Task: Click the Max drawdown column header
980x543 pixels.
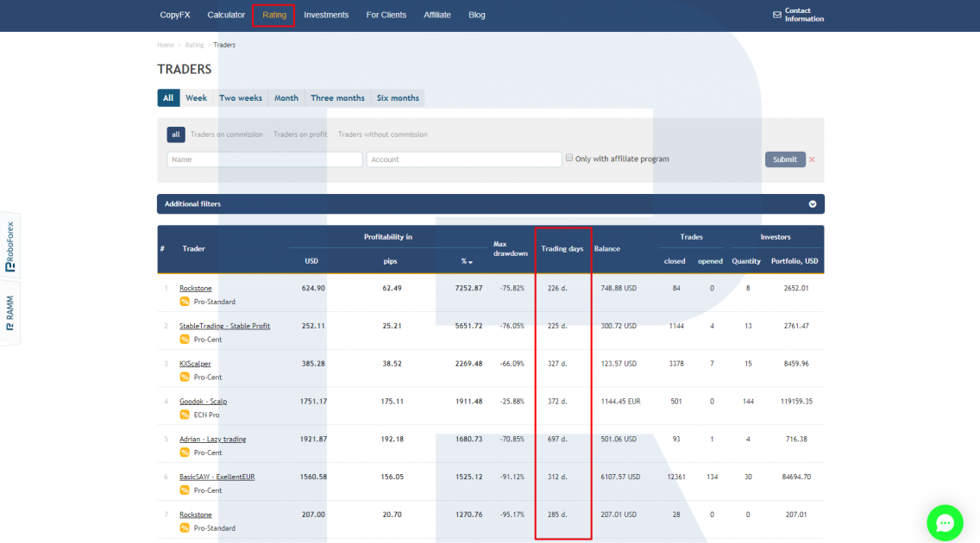Action: [510, 248]
